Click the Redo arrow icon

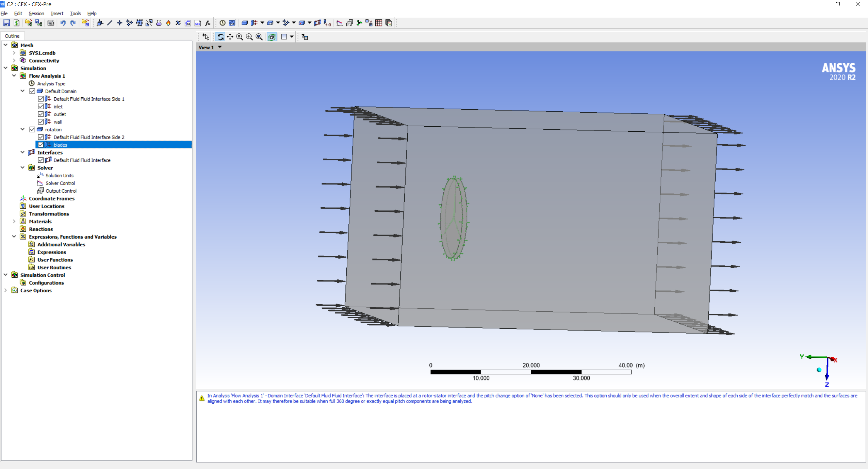coord(73,23)
